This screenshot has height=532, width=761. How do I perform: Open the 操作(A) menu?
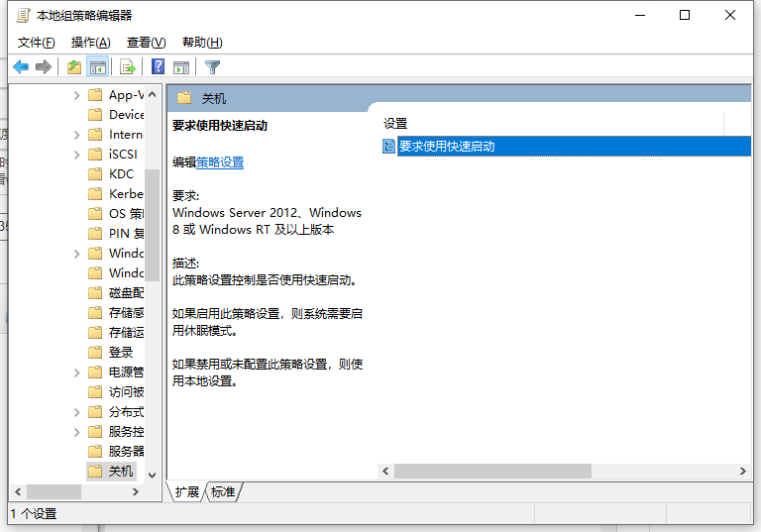pos(91,43)
